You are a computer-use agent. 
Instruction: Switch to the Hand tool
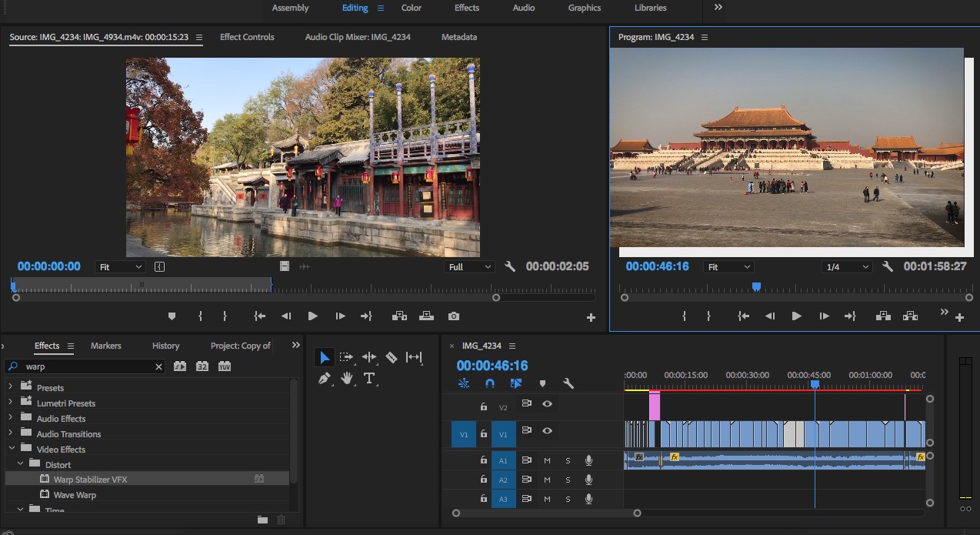(347, 378)
